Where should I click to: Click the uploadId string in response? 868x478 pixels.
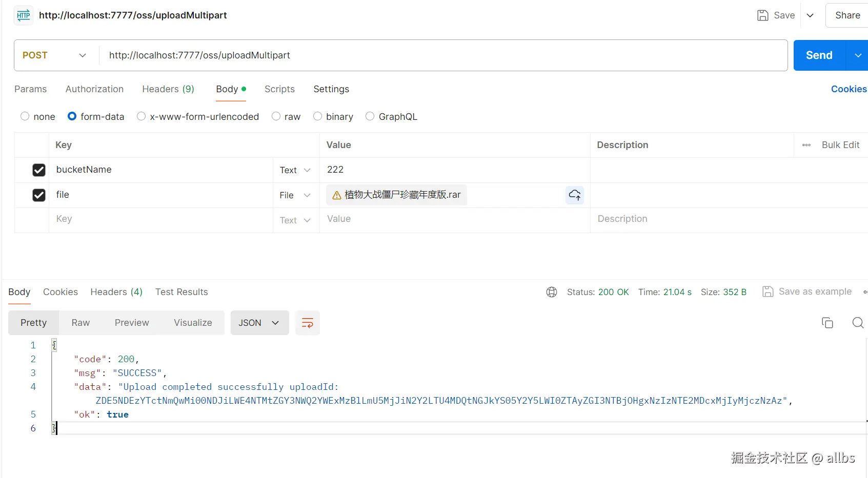coord(441,401)
